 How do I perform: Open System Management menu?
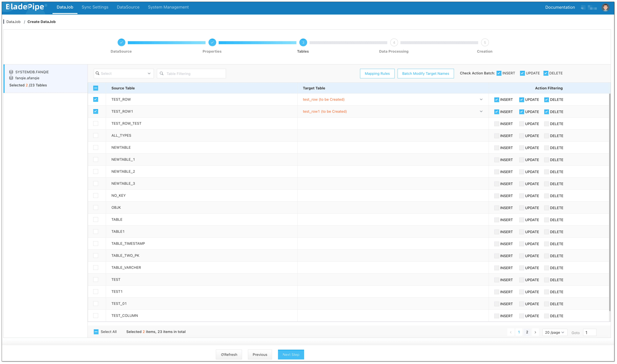168,7
